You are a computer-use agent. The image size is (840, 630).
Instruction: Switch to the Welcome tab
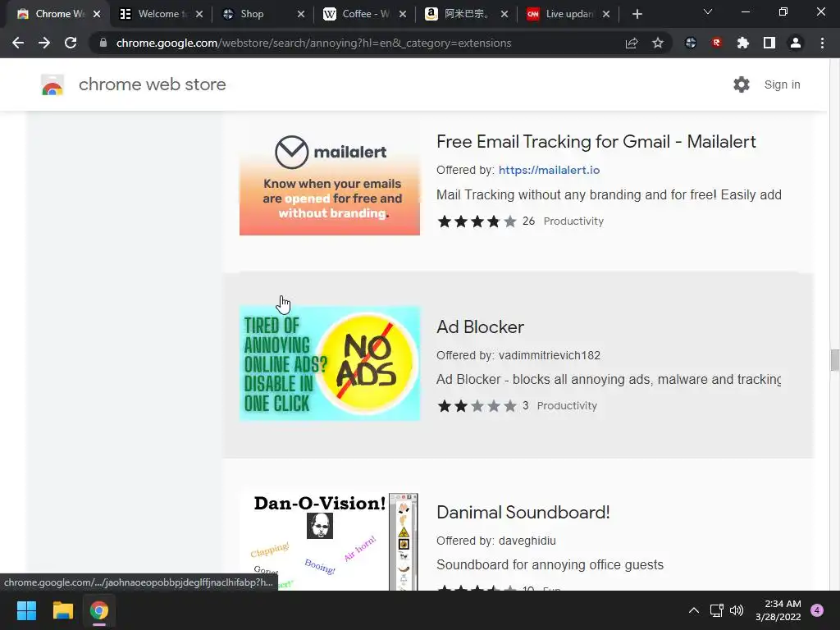coord(161,14)
